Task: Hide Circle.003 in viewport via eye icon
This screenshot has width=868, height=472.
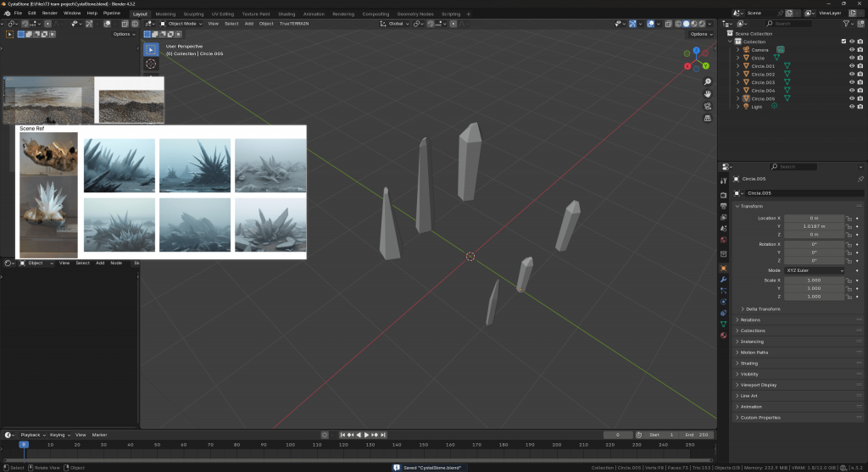Action: point(851,82)
